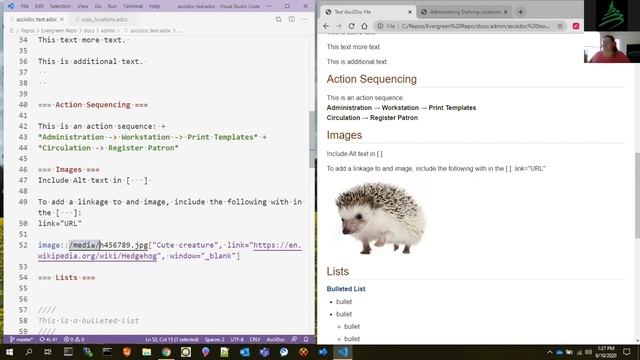Screen dimensions: 640x360
Task: Click the feedback icon in VS Code status bar
Action: 294,340
